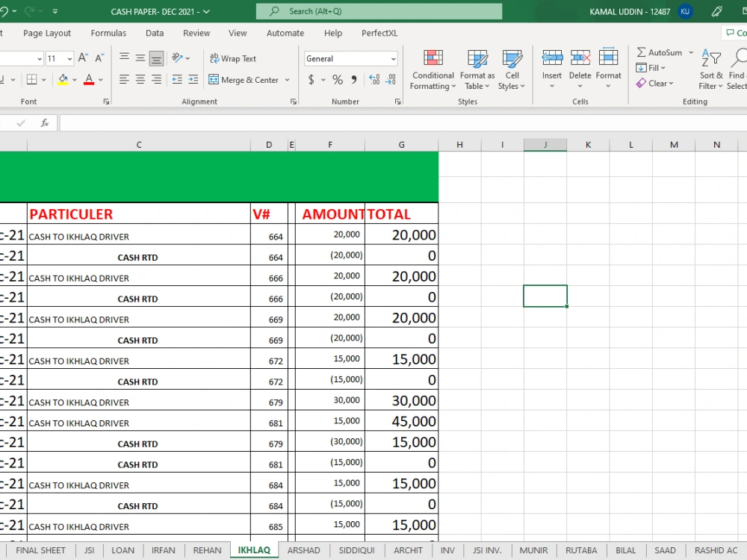Open font size dropdown
The height and width of the screenshot is (560, 747).
coord(69,58)
